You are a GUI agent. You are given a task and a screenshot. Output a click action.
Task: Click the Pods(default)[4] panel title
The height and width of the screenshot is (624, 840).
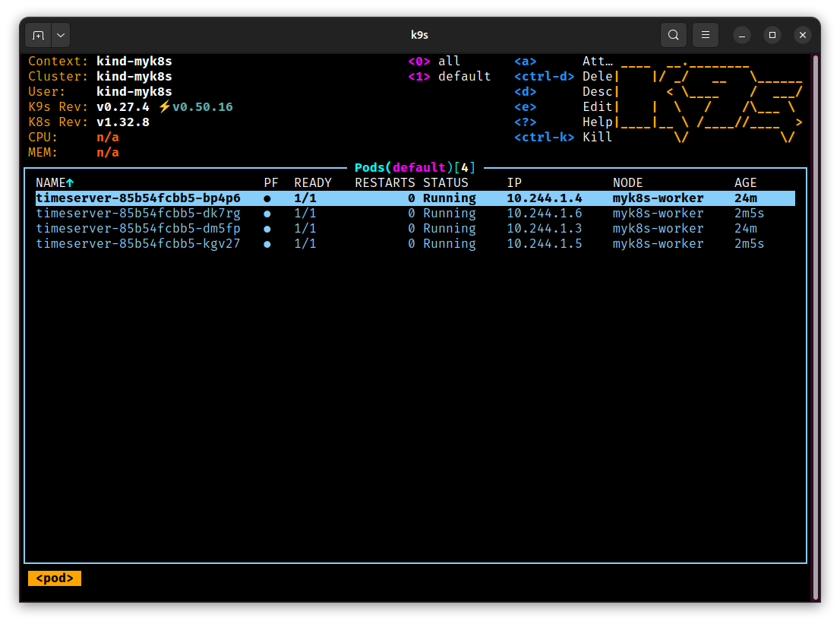coord(415,168)
